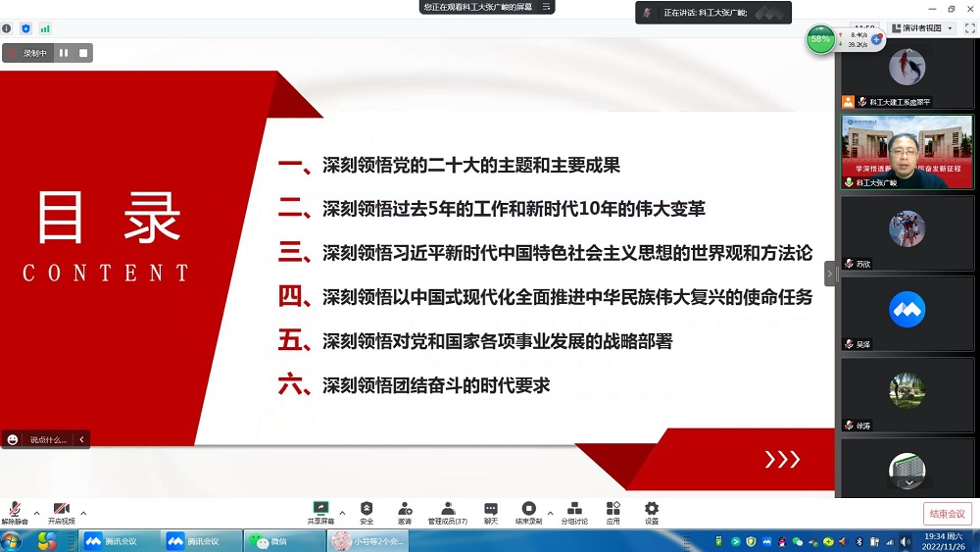Click the invite (邀请) icon
The width and height of the screenshot is (980, 552).
[405, 511]
